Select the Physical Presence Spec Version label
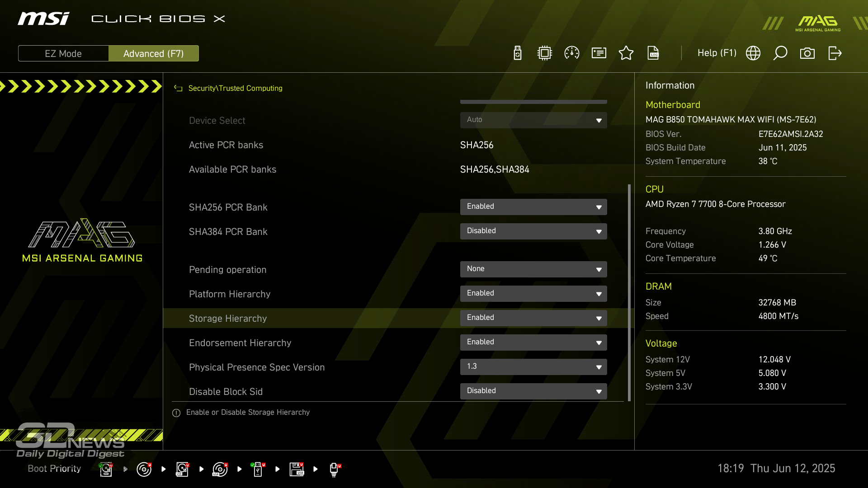The width and height of the screenshot is (868, 488). (x=257, y=367)
